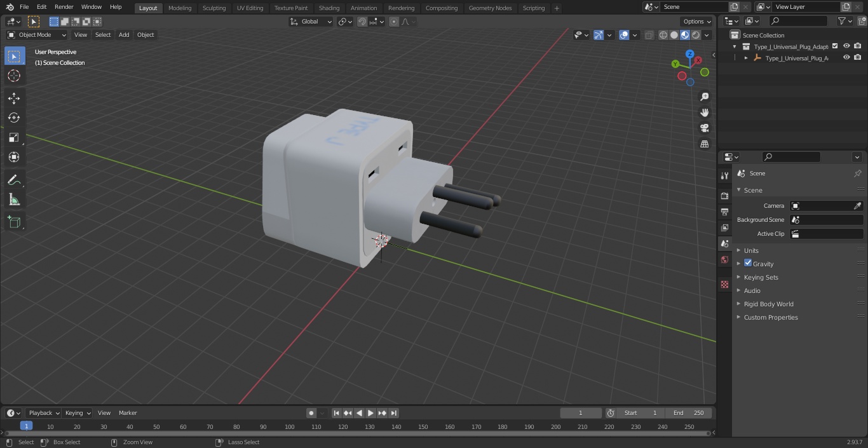Disable Type_J collection in renders camera icon
The width and height of the screenshot is (868, 448).
click(x=858, y=46)
